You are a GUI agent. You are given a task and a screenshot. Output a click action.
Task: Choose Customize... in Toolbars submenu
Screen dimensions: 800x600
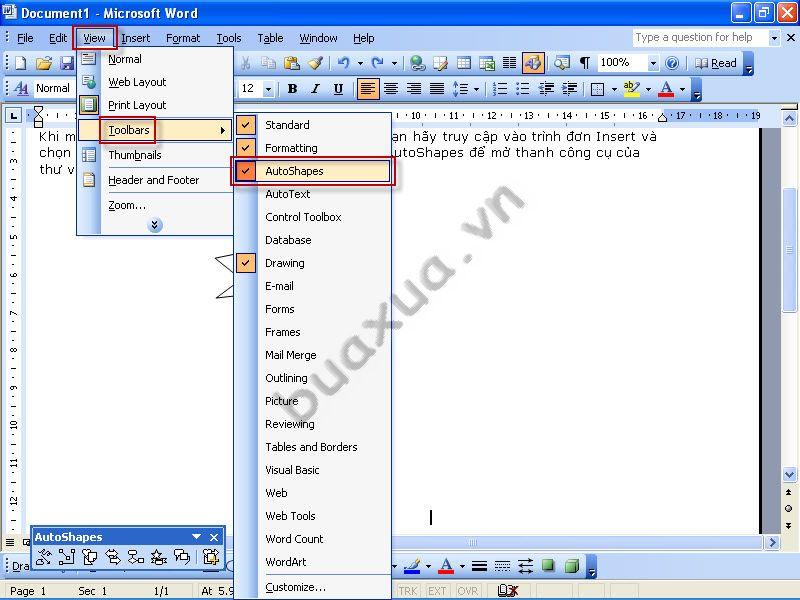coord(312,587)
